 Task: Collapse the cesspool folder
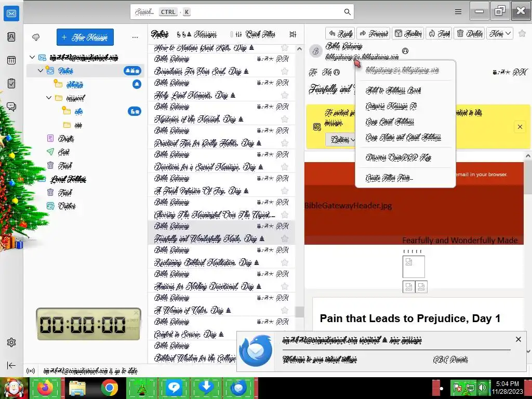click(48, 98)
